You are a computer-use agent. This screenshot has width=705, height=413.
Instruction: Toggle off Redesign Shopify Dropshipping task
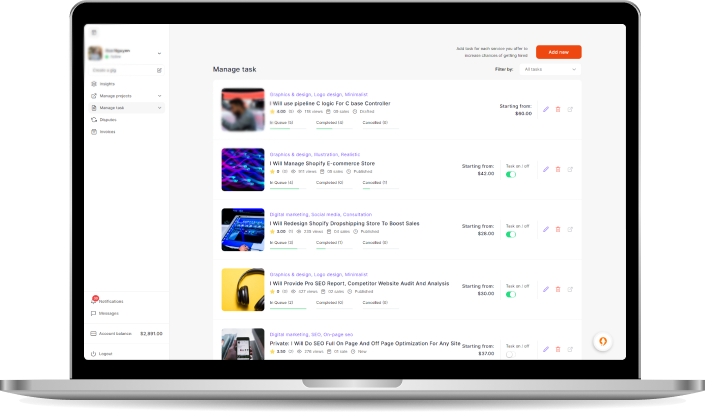click(x=510, y=235)
